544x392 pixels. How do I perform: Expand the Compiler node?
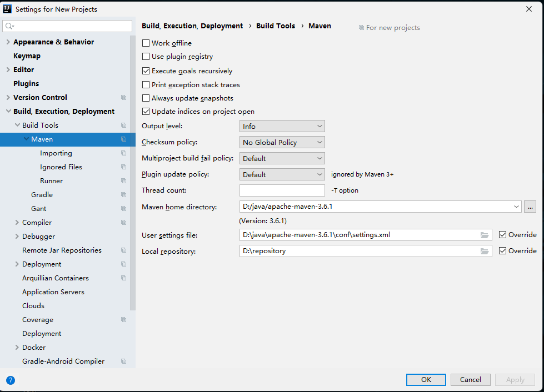pos(17,222)
